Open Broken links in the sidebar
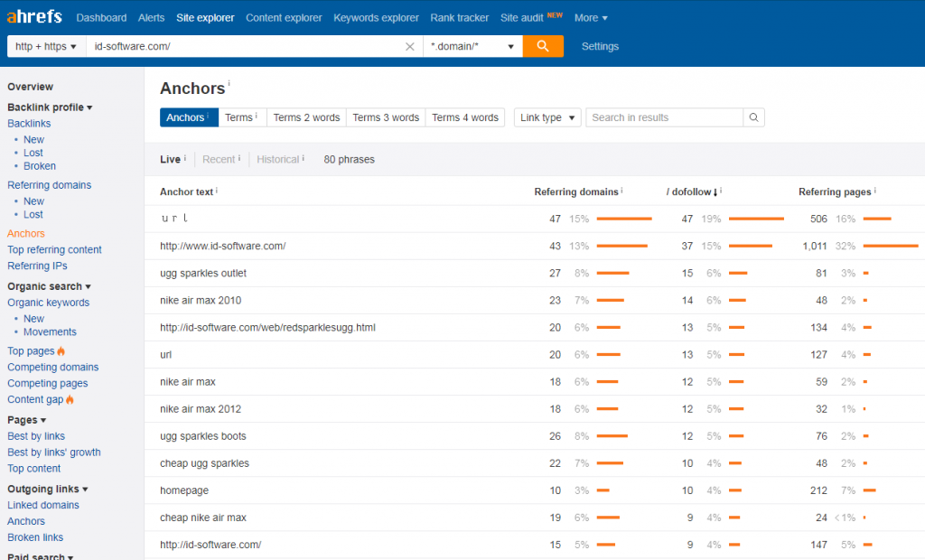 point(35,537)
